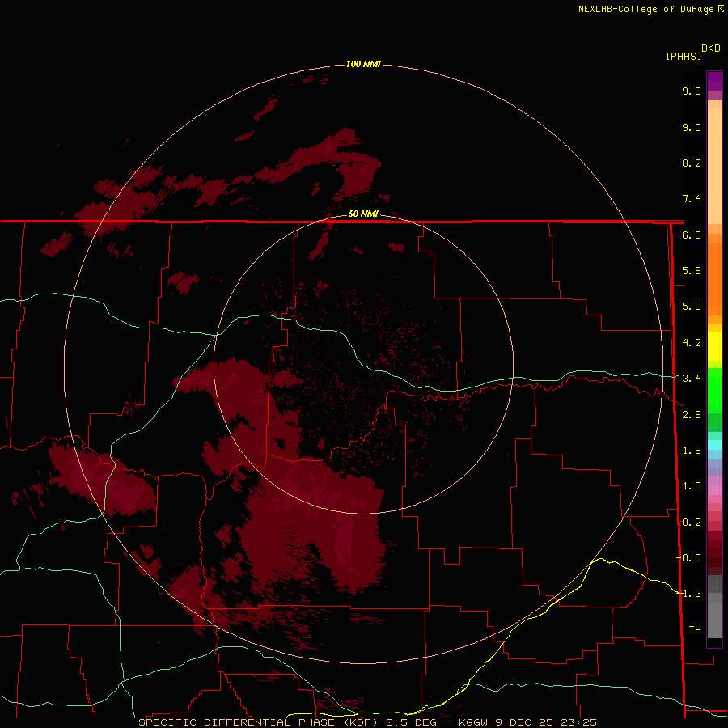Click the 4.2 scale value
Viewport: 728px width, 728px height.
[x=692, y=343]
